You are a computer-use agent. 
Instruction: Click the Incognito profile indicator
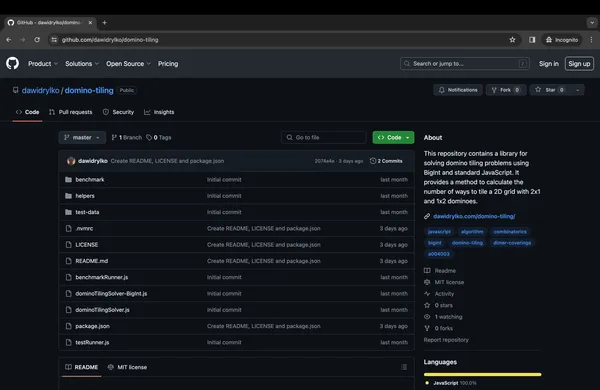pyautogui.click(x=562, y=40)
